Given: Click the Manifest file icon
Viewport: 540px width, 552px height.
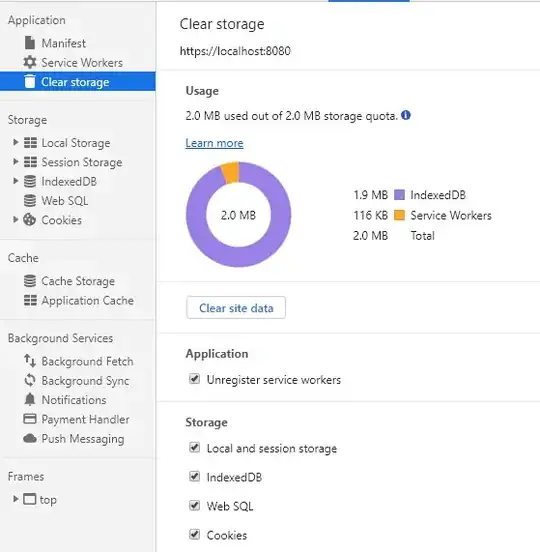Looking at the screenshot, I should coord(30,43).
